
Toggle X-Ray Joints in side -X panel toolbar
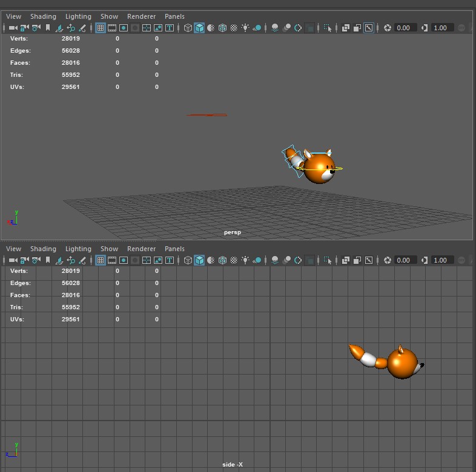369,260
